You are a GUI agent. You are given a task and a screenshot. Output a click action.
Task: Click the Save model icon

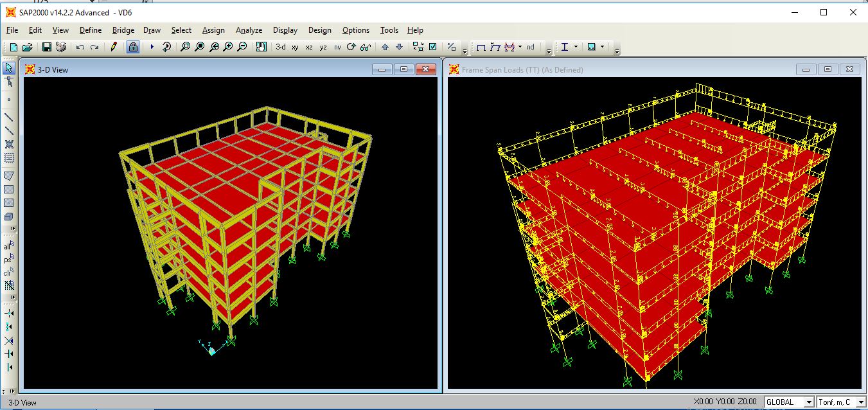click(46, 47)
